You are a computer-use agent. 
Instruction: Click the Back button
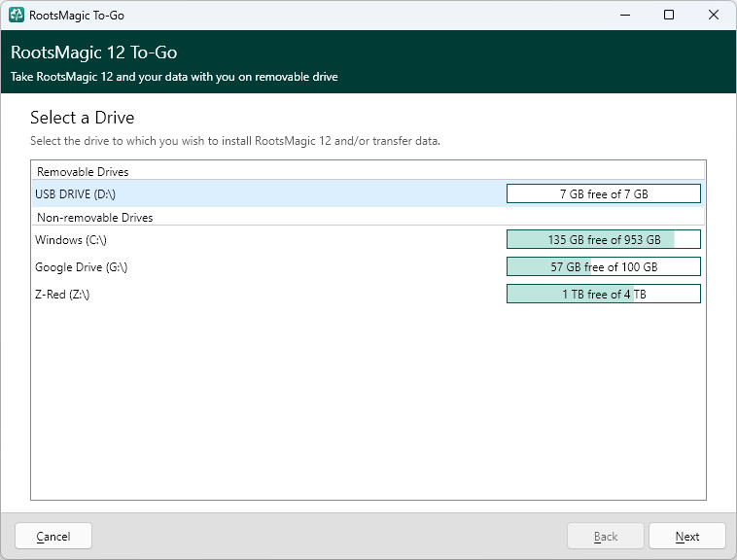606,536
